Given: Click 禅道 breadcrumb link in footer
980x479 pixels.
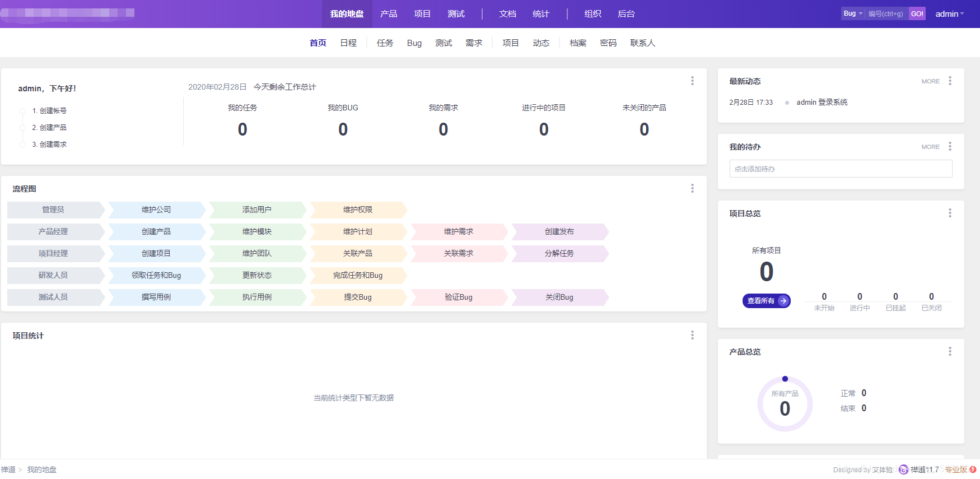Looking at the screenshot, I should [x=8, y=469].
